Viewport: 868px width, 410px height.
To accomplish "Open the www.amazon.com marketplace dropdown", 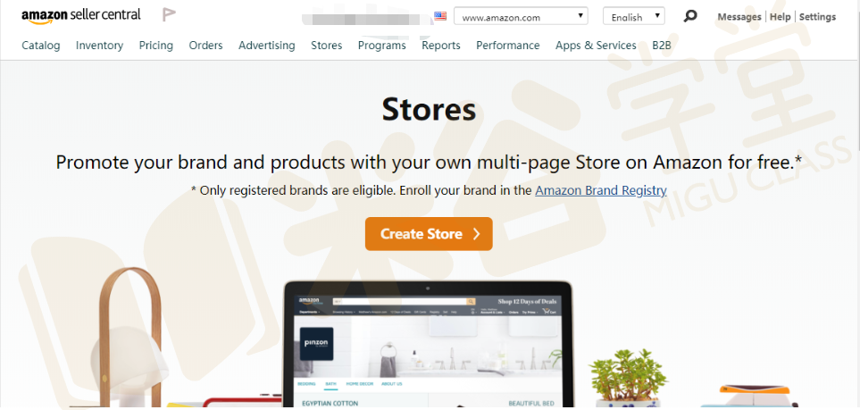I will (521, 16).
